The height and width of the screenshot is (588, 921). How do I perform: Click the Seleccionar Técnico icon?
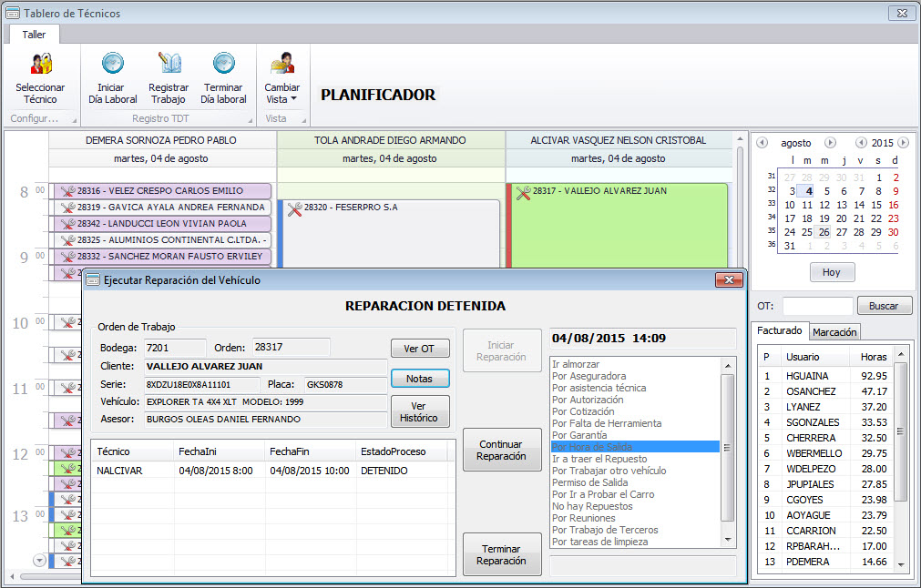click(x=40, y=65)
